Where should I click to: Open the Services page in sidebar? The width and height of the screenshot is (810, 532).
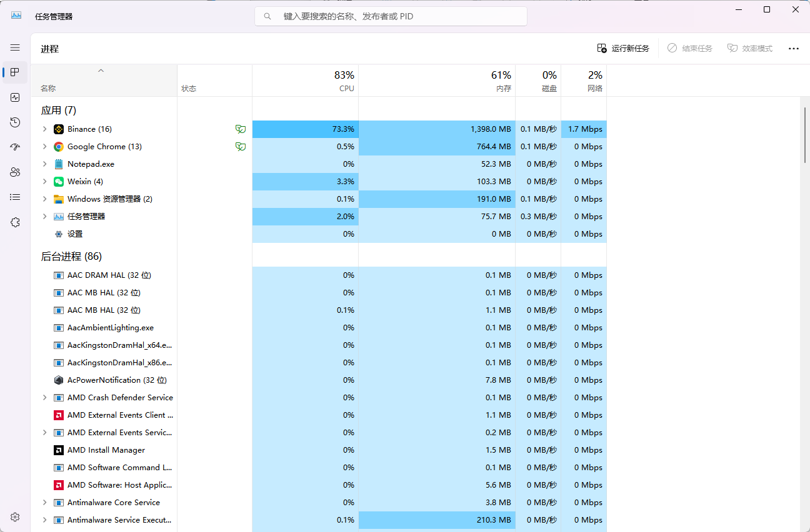(15, 222)
